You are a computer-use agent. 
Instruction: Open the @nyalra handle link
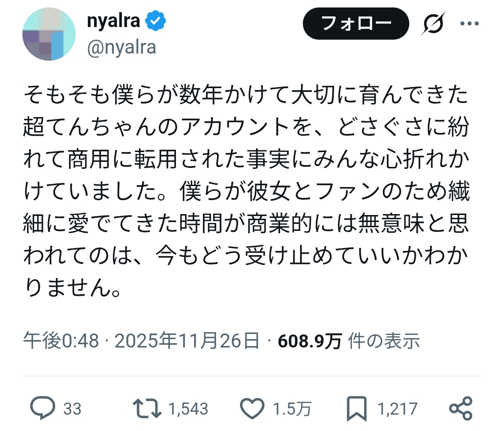click(121, 48)
